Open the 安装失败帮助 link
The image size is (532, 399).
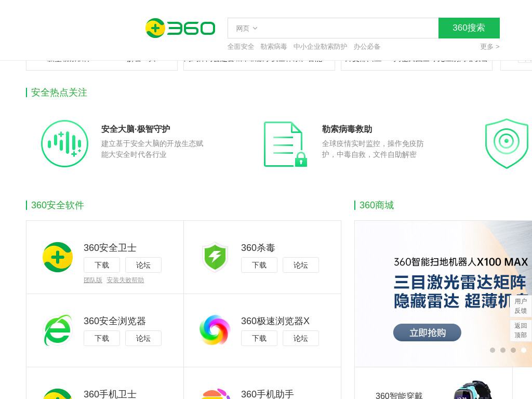pyautogui.click(x=125, y=280)
